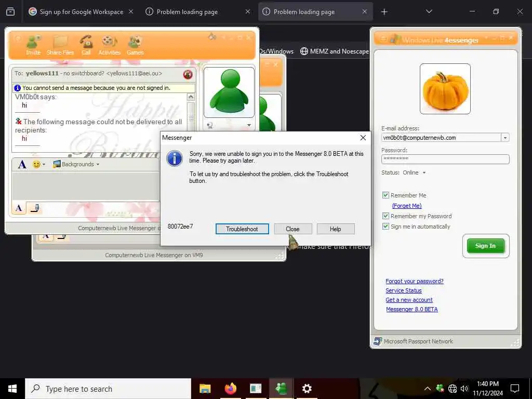The height and width of the screenshot is (399, 532).
Task: Toggle Remember my Password checkbox
Action: click(x=385, y=216)
